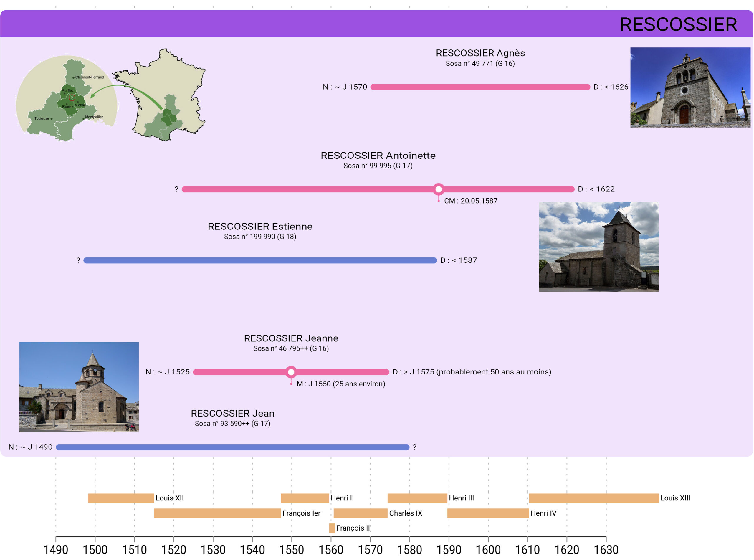Select the church thumbnail beside Jeanne's timeline
Viewport: 754px width, 560px height.
coord(79,387)
